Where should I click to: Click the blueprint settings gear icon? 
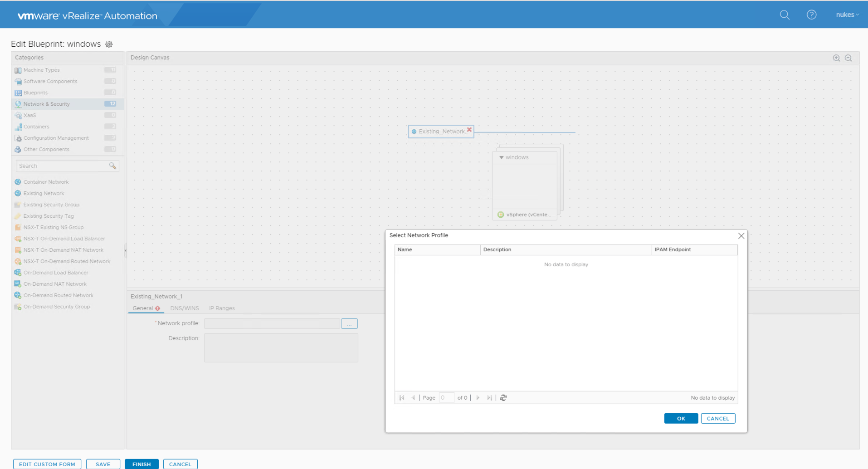[109, 44]
